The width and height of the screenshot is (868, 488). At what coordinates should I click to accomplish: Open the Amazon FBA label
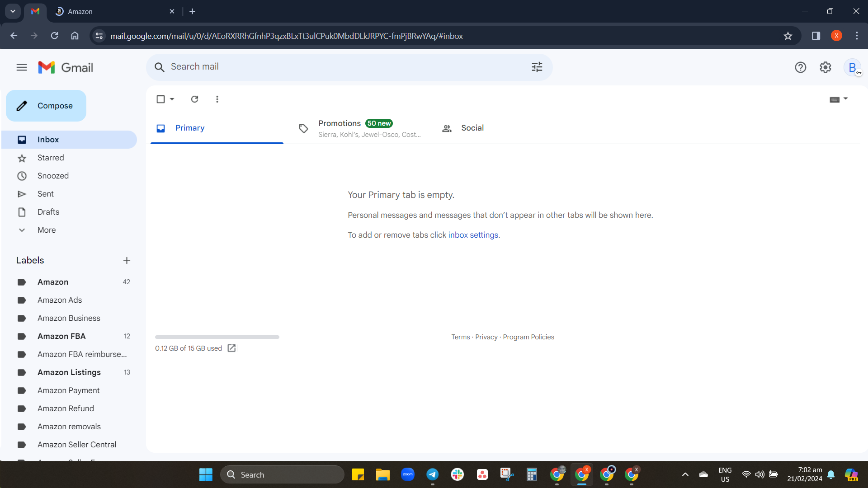[x=69, y=336]
